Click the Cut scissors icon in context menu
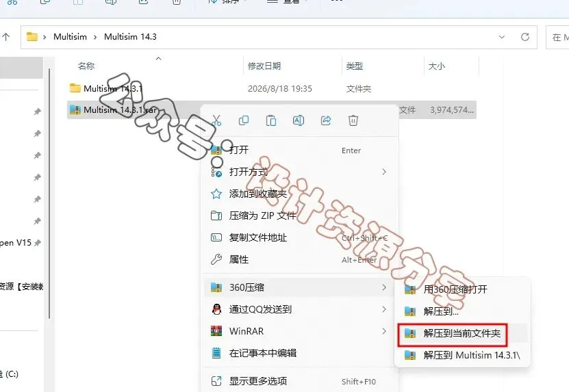Screen dimensions: 569x392 (216, 120)
